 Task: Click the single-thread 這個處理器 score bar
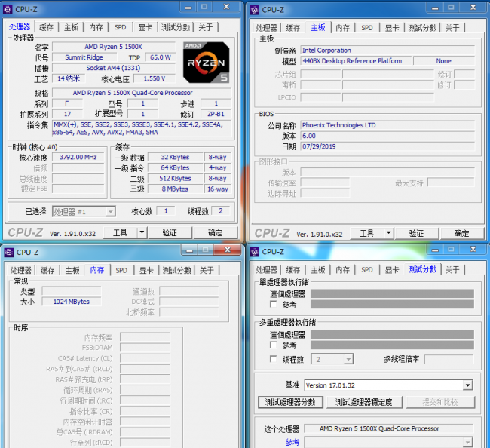pos(392,293)
